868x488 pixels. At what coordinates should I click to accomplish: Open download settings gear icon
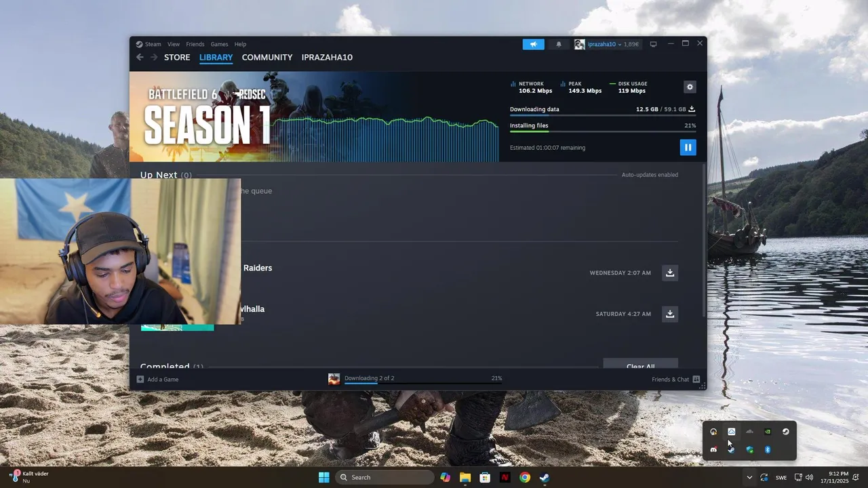(x=690, y=87)
